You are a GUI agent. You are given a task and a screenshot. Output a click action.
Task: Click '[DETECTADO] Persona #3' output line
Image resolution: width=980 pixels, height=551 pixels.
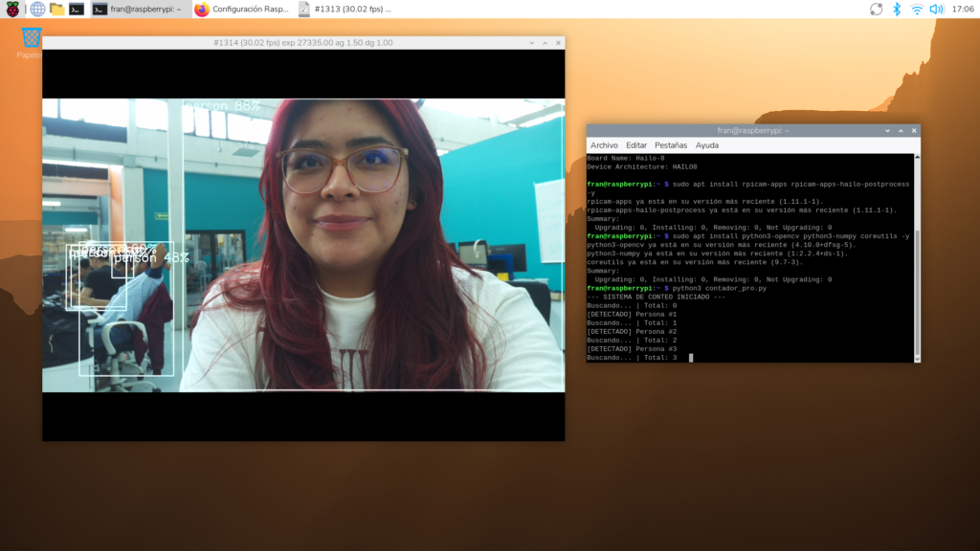click(632, 349)
